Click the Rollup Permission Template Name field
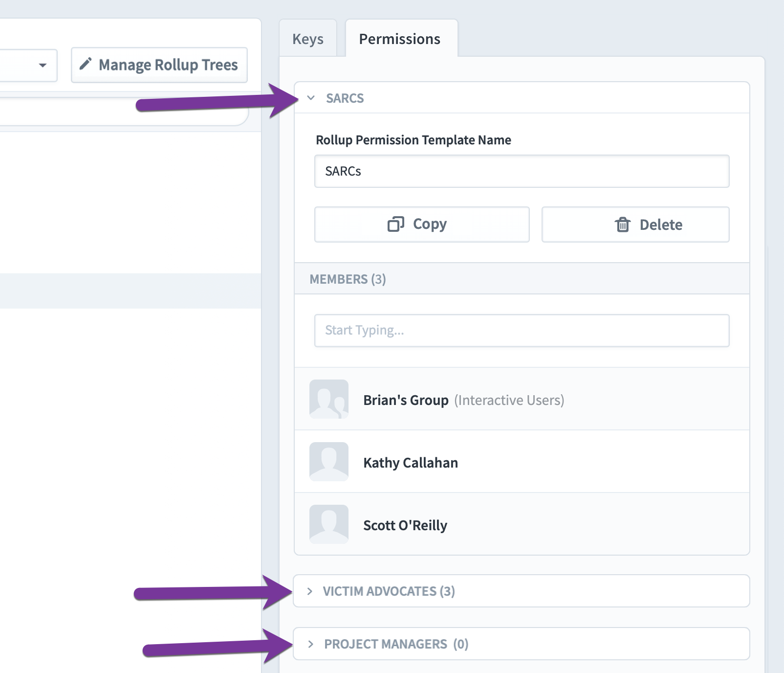The width and height of the screenshot is (784, 673). click(522, 171)
